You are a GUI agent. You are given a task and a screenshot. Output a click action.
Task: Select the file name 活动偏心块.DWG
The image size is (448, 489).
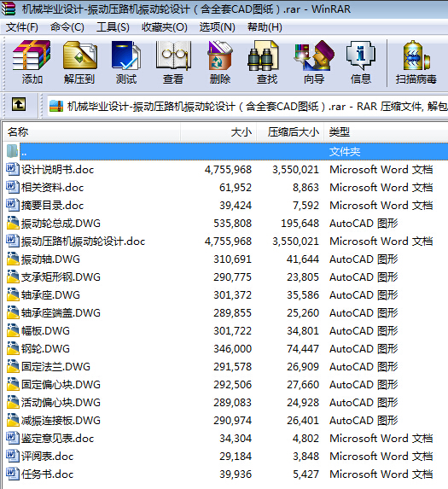point(61,403)
